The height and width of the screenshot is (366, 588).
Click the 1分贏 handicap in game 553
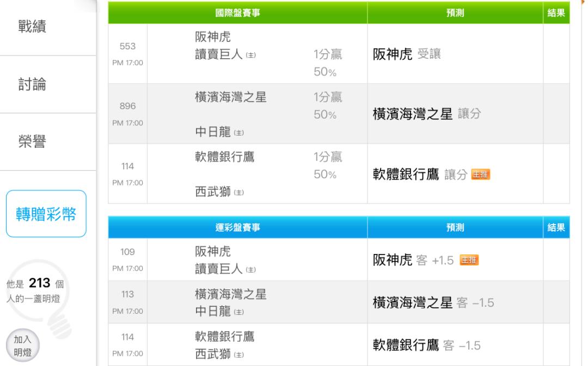(x=328, y=54)
